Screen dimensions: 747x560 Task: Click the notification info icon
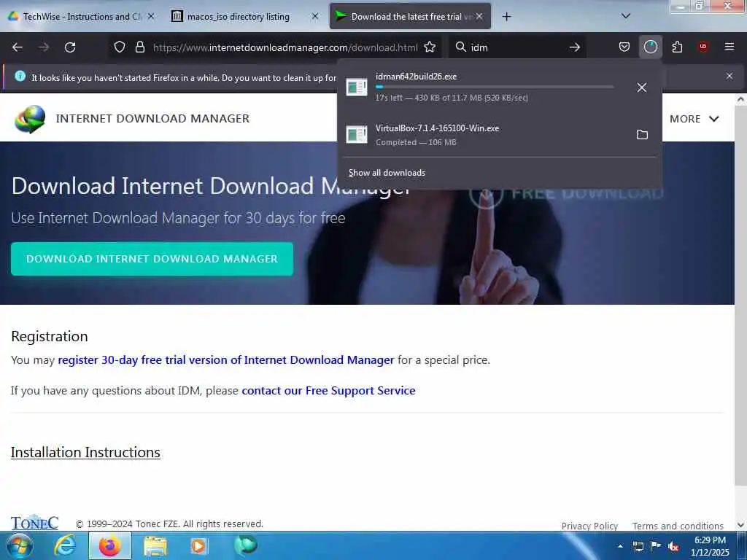click(20, 76)
